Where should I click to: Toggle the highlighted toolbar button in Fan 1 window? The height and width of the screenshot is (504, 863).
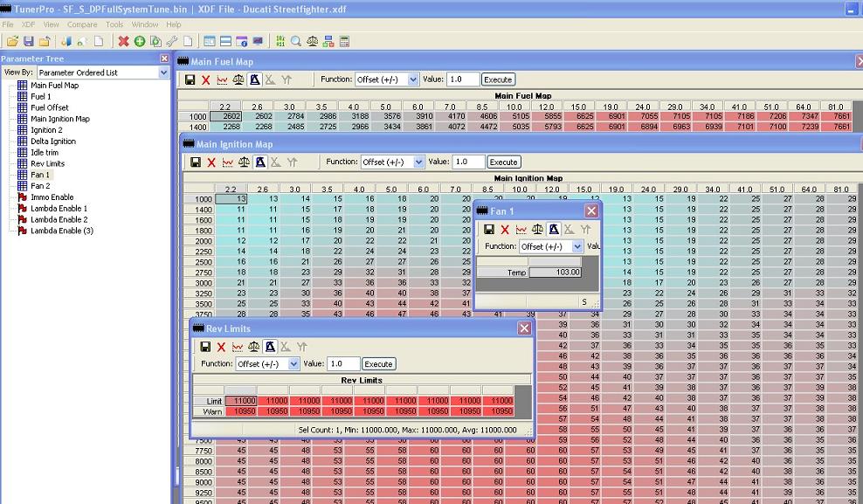click(x=554, y=230)
